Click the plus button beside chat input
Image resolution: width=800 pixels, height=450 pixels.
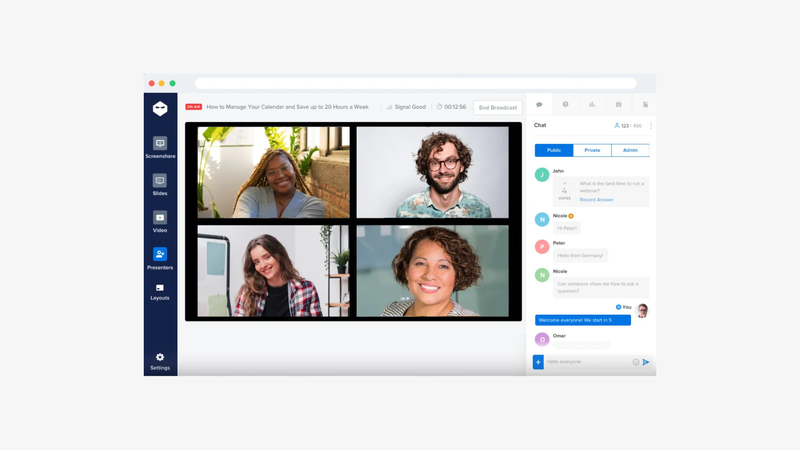(538, 362)
